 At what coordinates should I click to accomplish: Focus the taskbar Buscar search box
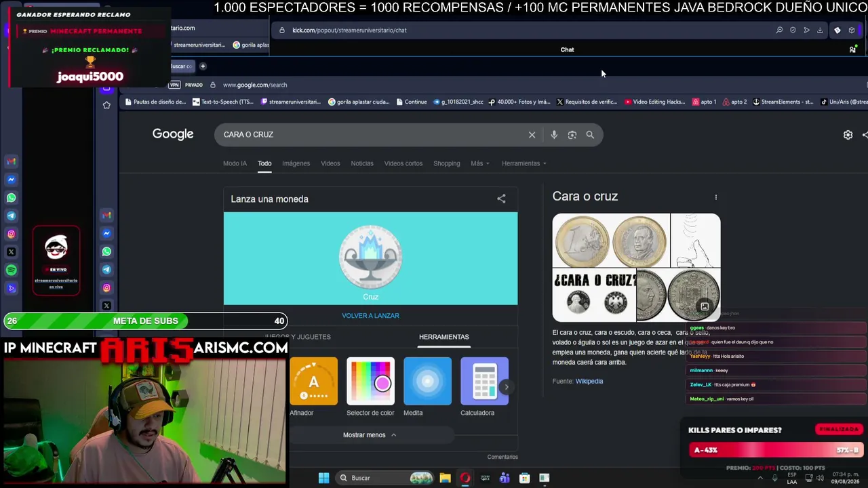[384, 478]
